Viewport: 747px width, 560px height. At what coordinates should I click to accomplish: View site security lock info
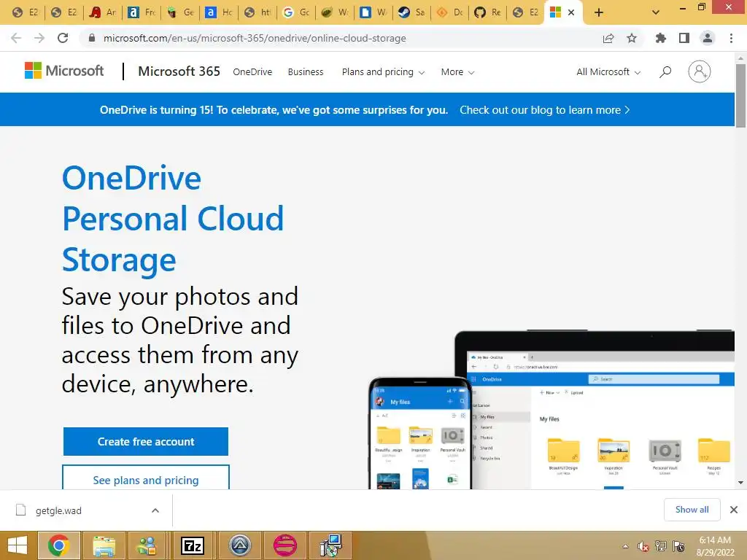point(92,38)
